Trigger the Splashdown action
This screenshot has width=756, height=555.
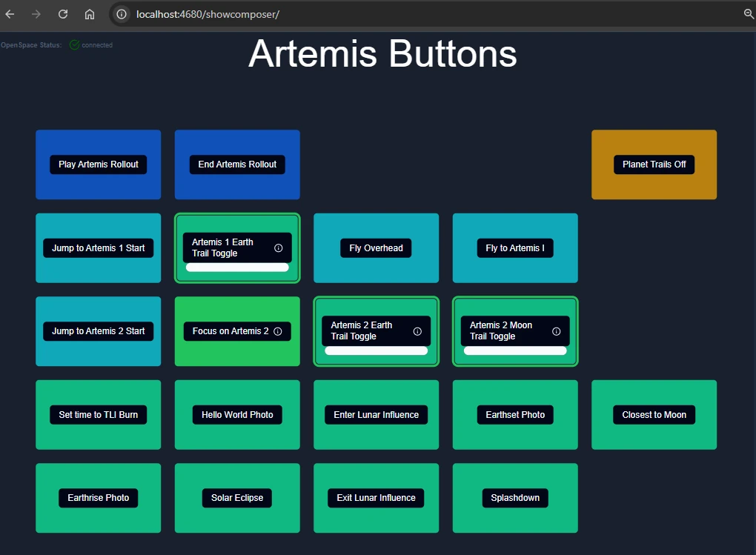(514, 497)
